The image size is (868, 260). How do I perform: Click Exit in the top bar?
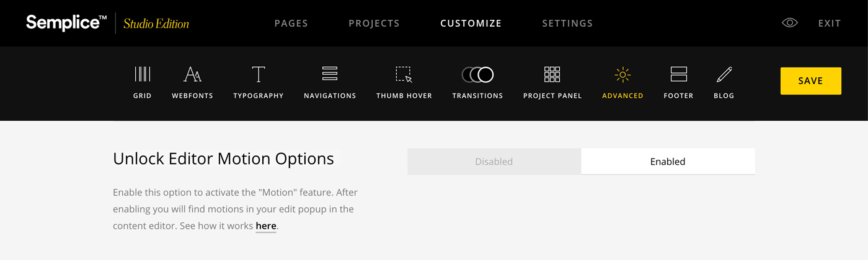(x=829, y=24)
